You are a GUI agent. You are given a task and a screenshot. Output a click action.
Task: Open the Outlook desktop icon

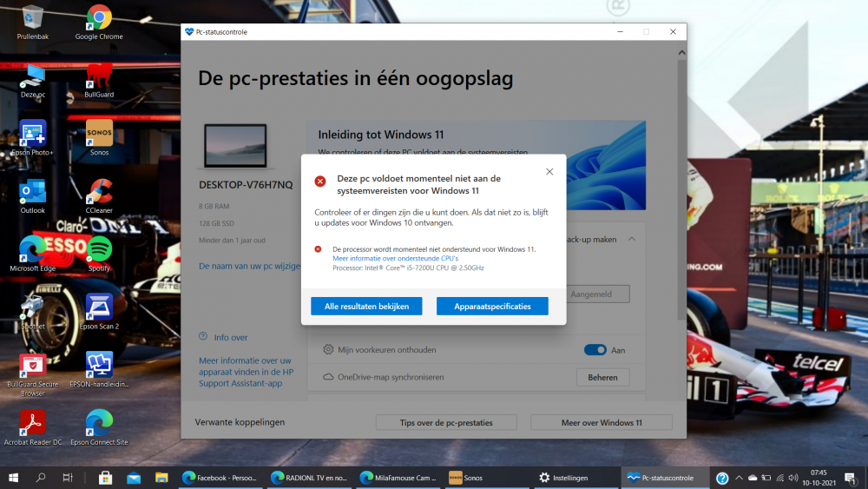pos(32,196)
